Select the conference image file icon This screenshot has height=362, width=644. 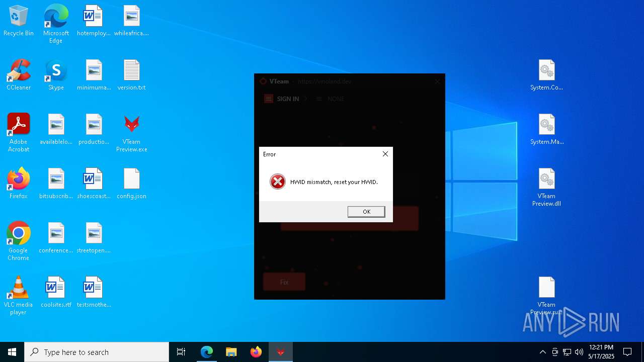tap(56, 238)
